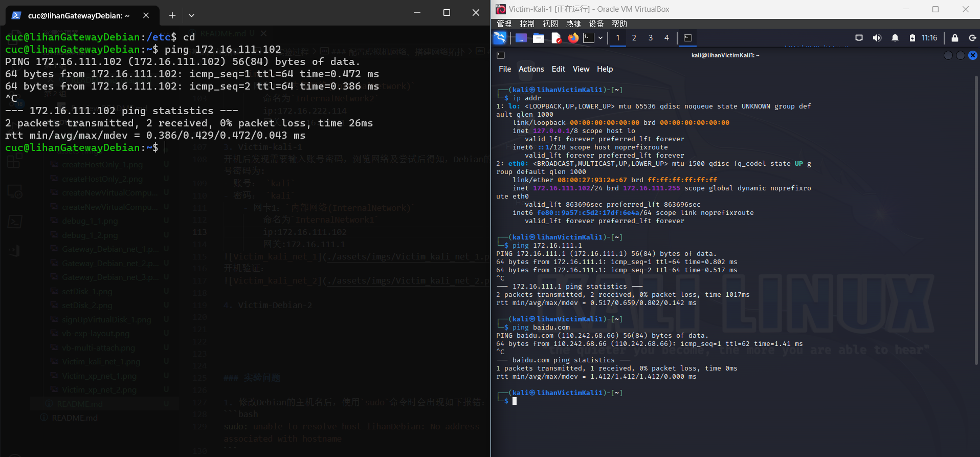Open the View menu in Kali terminal
This screenshot has height=457, width=980.
tap(581, 69)
